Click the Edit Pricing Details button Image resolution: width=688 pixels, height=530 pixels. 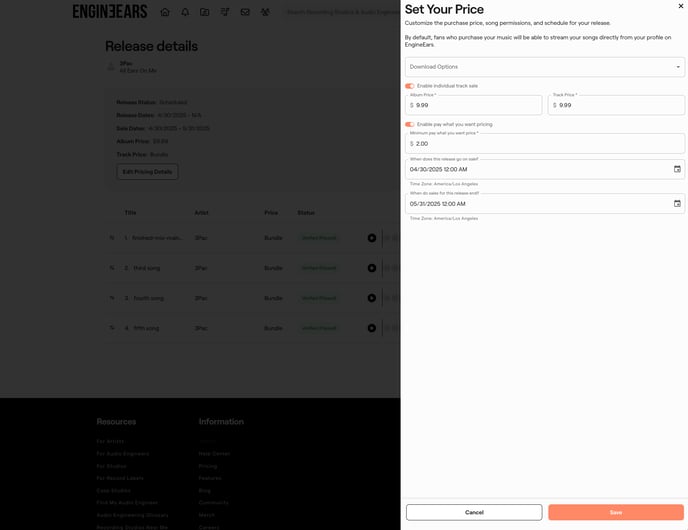(x=147, y=172)
